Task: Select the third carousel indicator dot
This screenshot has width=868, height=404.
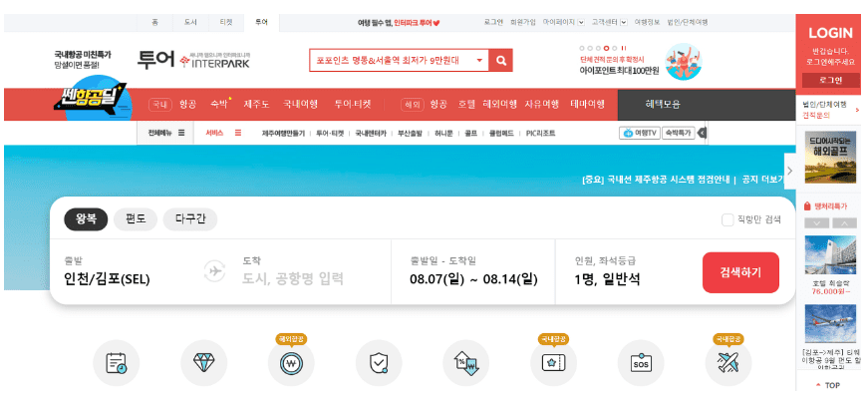Action: [598, 48]
